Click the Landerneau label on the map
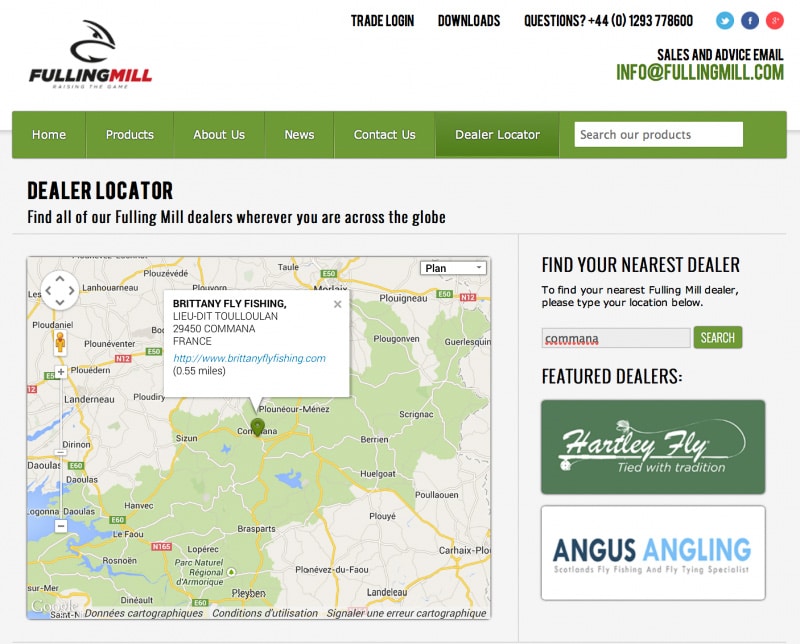 (x=89, y=399)
